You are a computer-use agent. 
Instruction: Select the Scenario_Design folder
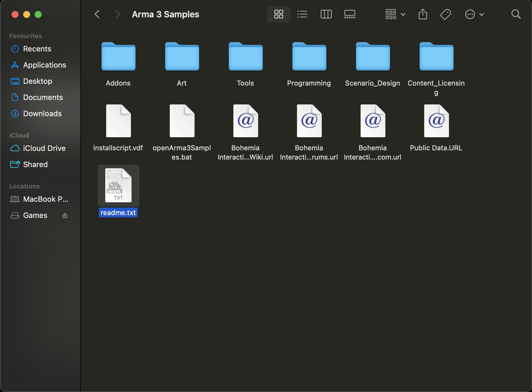tap(373, 57)
